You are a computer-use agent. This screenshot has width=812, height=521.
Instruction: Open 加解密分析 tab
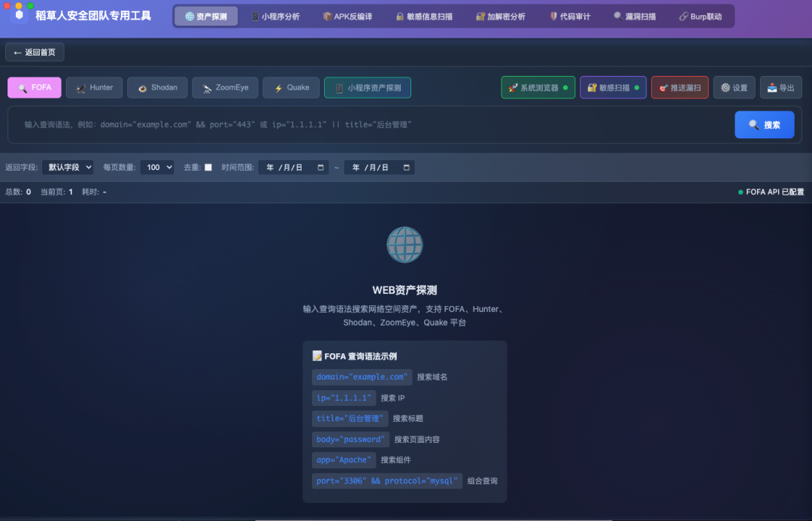coord(500,16)
